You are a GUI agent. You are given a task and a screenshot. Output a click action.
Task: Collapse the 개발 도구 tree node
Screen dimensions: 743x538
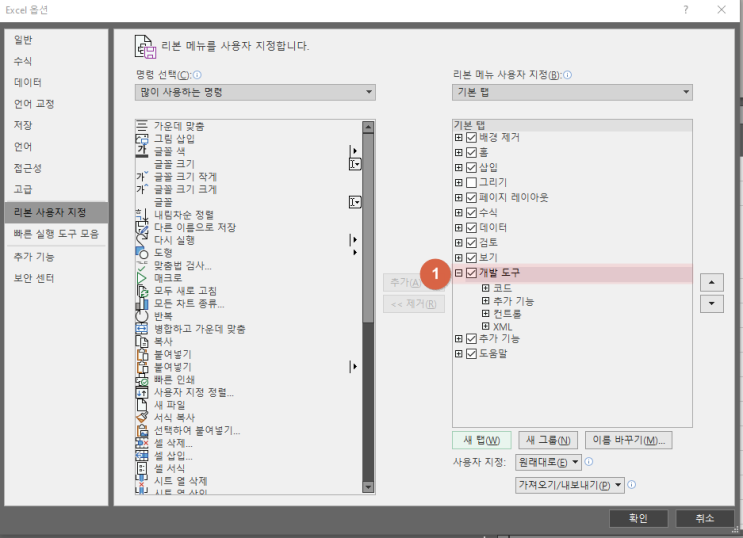point(458,273)
